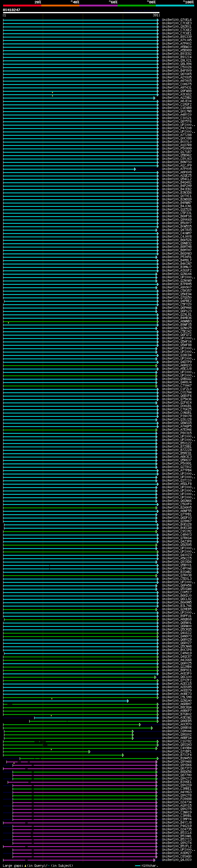Screen dimensions: 197x868
Task: Select hit label UniRef100_Q4J9I0
Action: [x=177, y=860]
